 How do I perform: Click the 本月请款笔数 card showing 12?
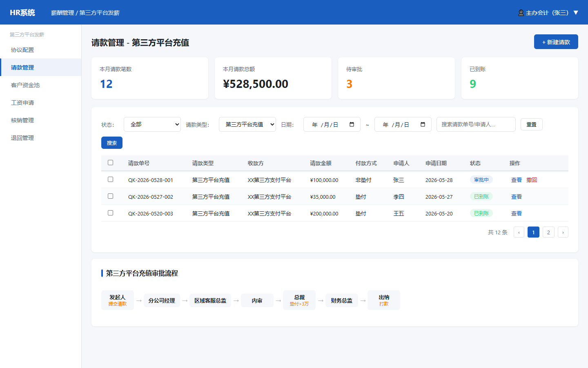click(x=150, y=78)
